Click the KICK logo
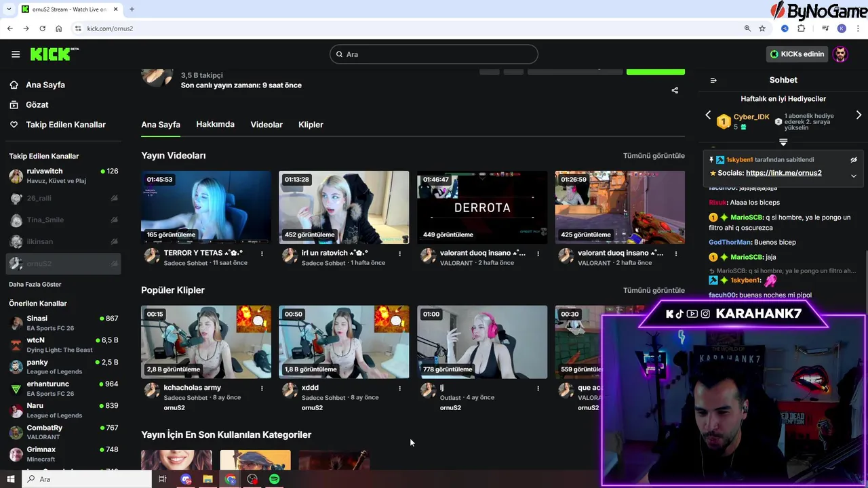This screenshot has height=488, width=868. [54, 54]
